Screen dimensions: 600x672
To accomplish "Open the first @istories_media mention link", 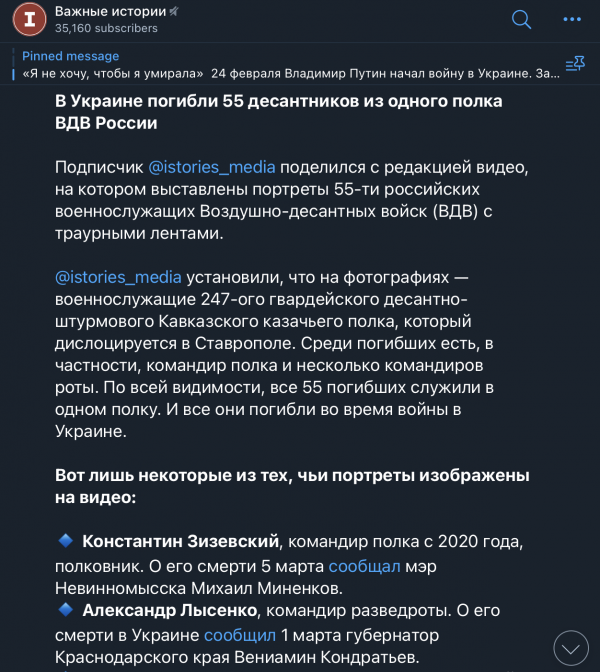I will point(212,167).
